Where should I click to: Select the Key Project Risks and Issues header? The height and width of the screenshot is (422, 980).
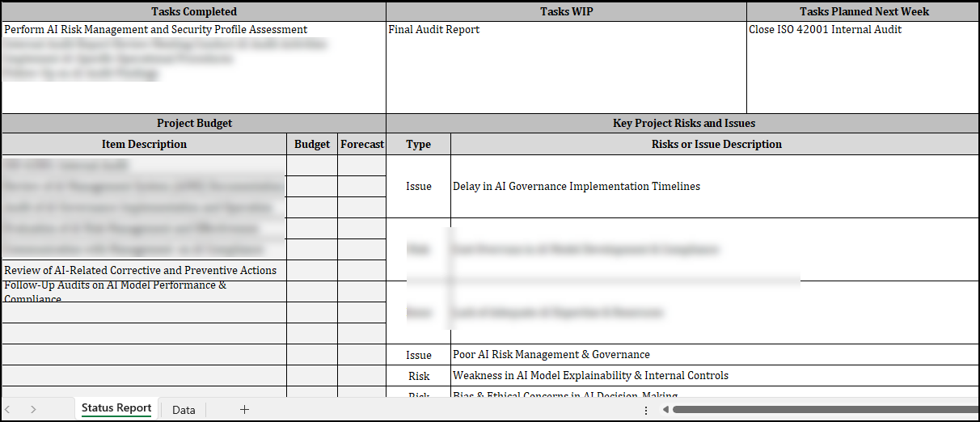(683, 123)
